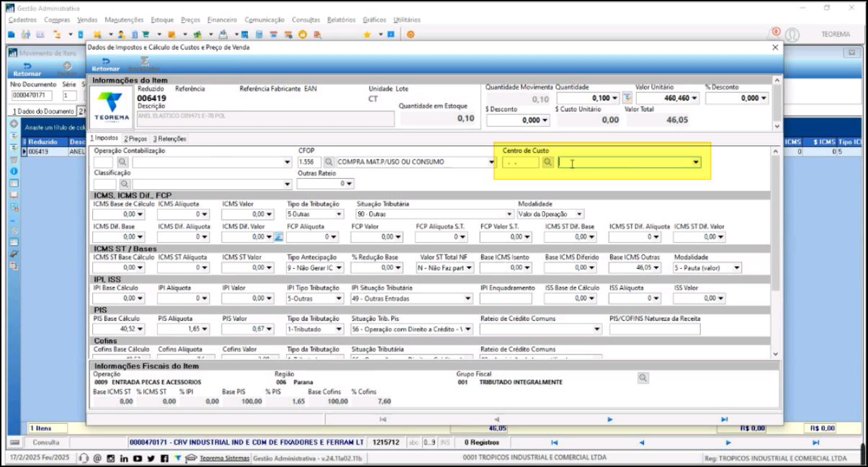Go to first record in the dialog navigator

[x=382, y=419]
